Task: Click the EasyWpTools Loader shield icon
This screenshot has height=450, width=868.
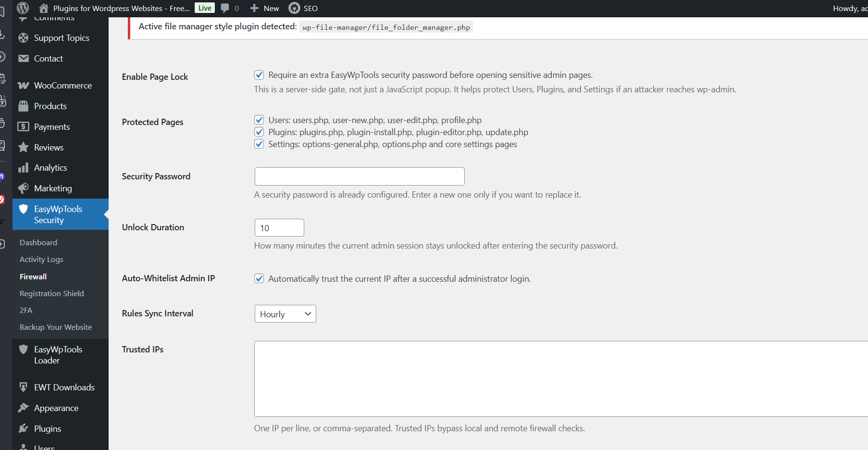Action: tap(23, 350)
